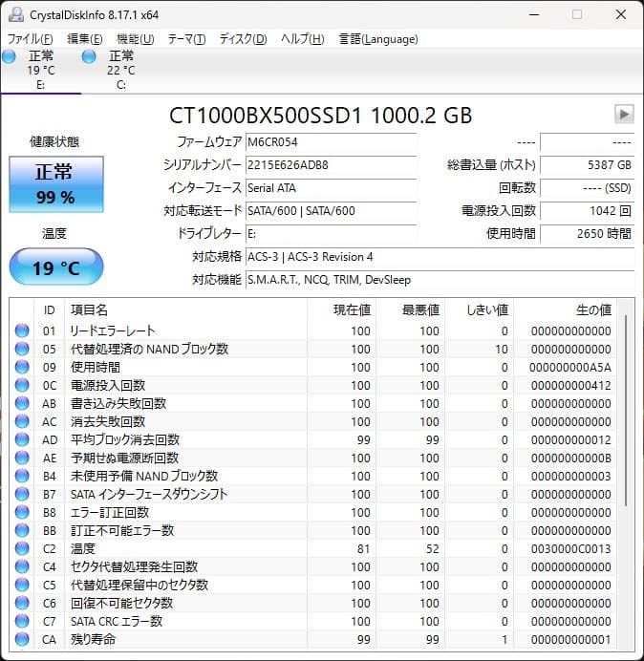Click the interface field Serial ATA

pyautogui.click(x=331, y=187)
